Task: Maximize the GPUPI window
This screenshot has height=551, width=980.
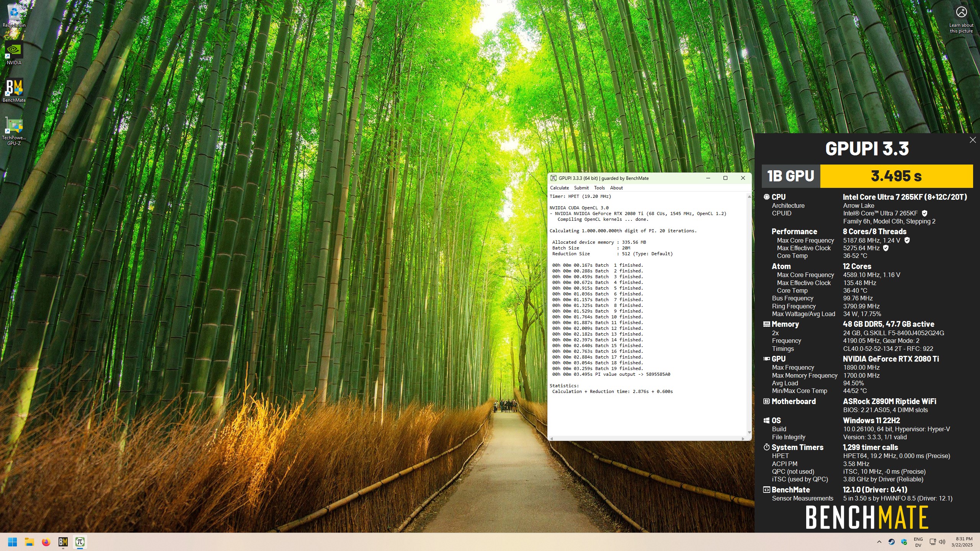Action: [x=725, y=178]
